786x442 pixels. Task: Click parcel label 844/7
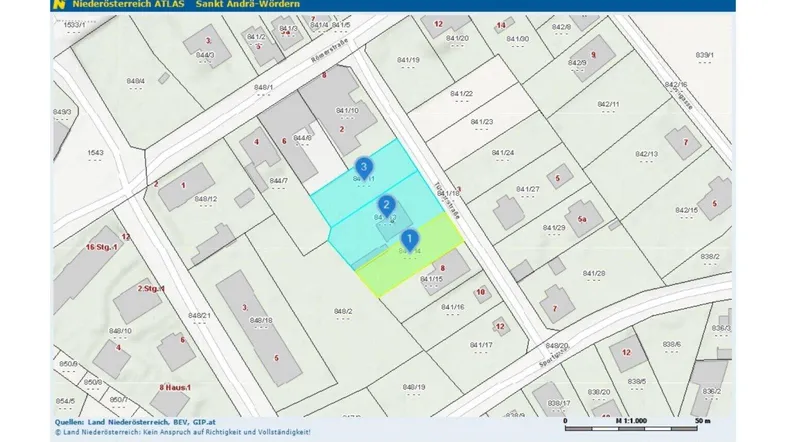279,181
